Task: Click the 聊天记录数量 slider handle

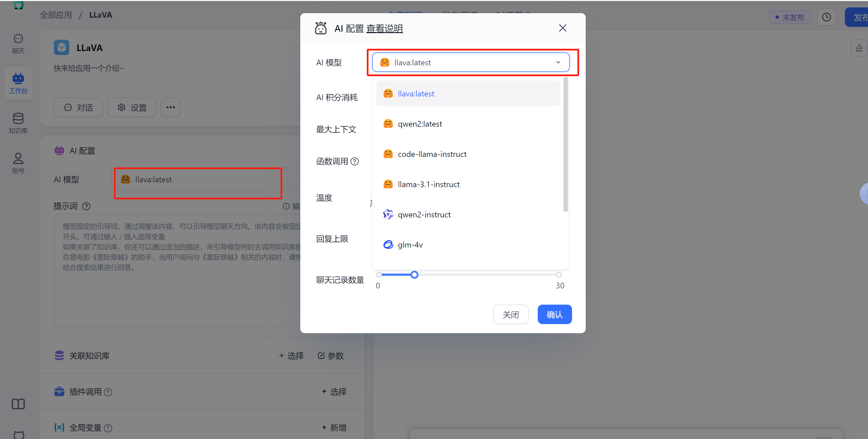Action: tap(414, 275)
